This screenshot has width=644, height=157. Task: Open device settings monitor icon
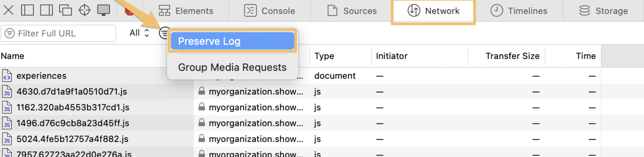click(103, 10)
